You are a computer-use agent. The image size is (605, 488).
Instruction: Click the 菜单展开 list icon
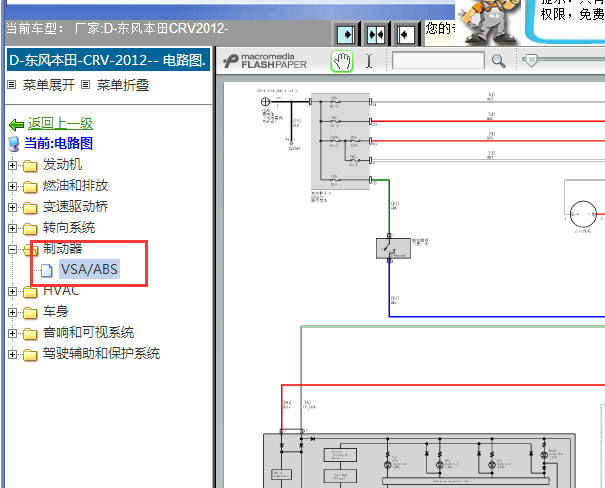12,85
